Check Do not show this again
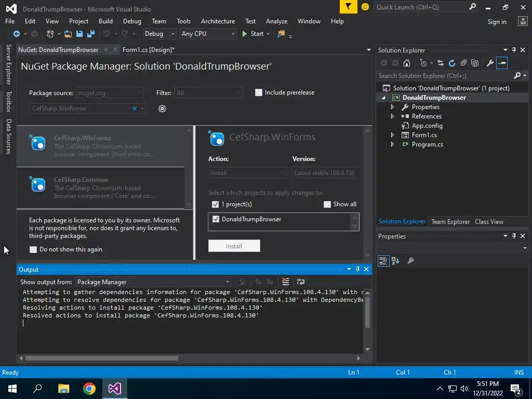 33,250
